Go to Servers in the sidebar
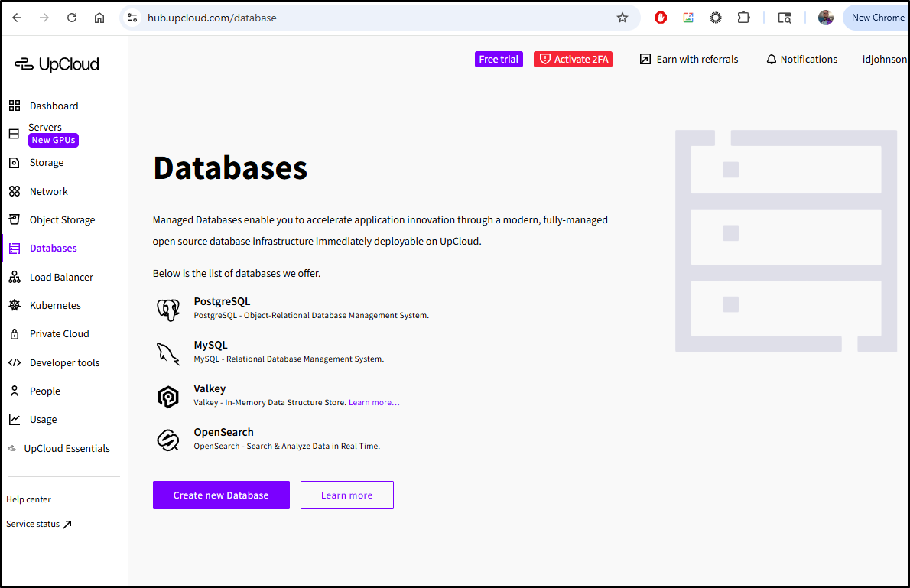Viewport: 910px width, 588px height. pyautogui.click(x=45, y=127)
